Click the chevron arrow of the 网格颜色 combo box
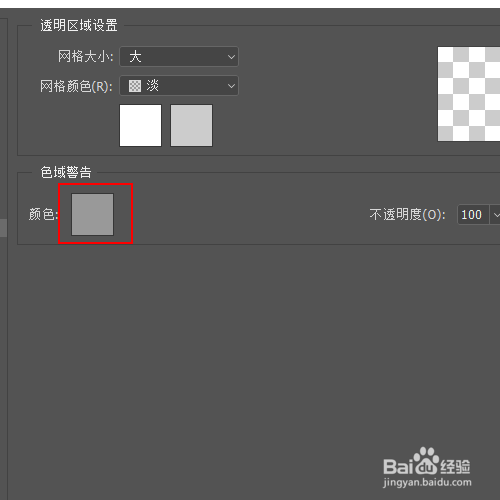500x500 pixels. (231, 86)
